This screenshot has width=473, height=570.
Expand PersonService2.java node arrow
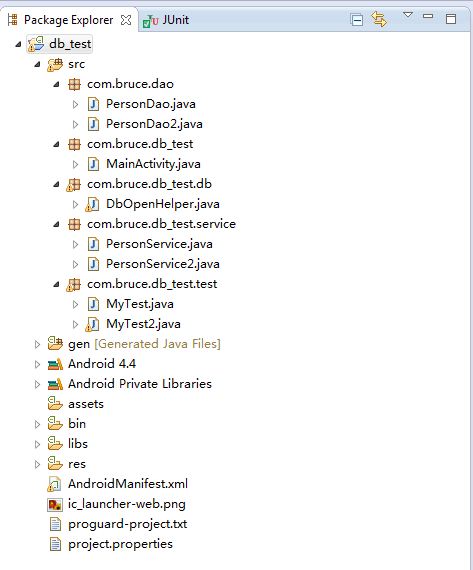tap(75, 265)
